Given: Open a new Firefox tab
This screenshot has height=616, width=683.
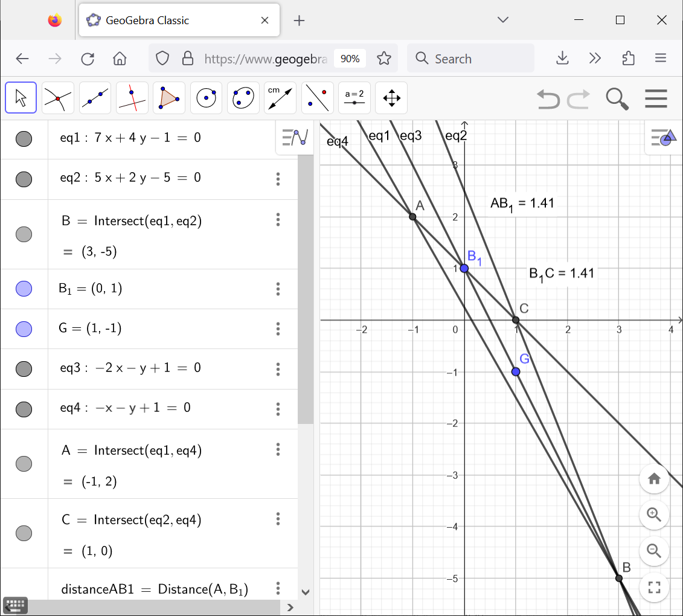Looking at the screenshot, I should (299, 21).
